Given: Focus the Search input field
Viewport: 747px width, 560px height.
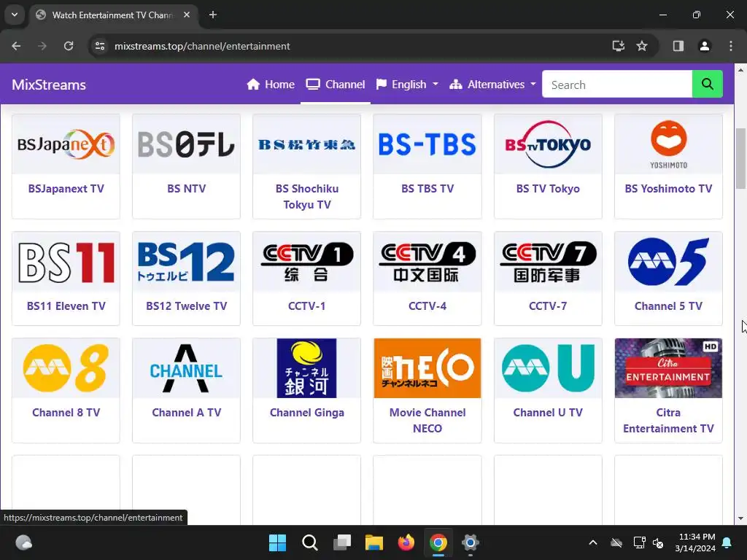Looking at the screenshot, I should [617, 85].
